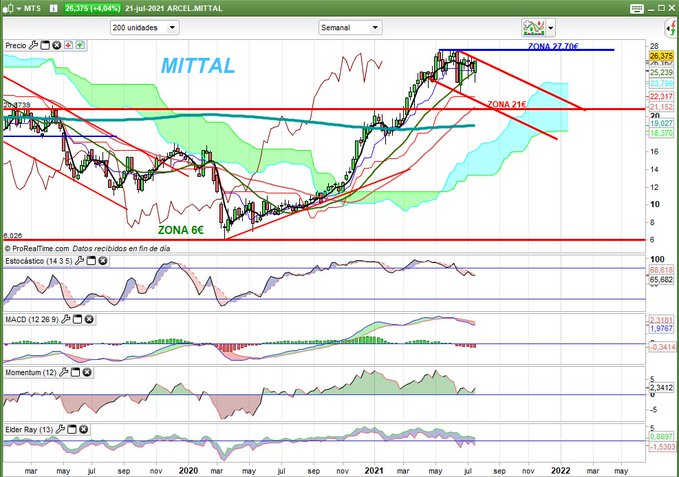Click the 65,682 stochastic value label

pos(661,280)
